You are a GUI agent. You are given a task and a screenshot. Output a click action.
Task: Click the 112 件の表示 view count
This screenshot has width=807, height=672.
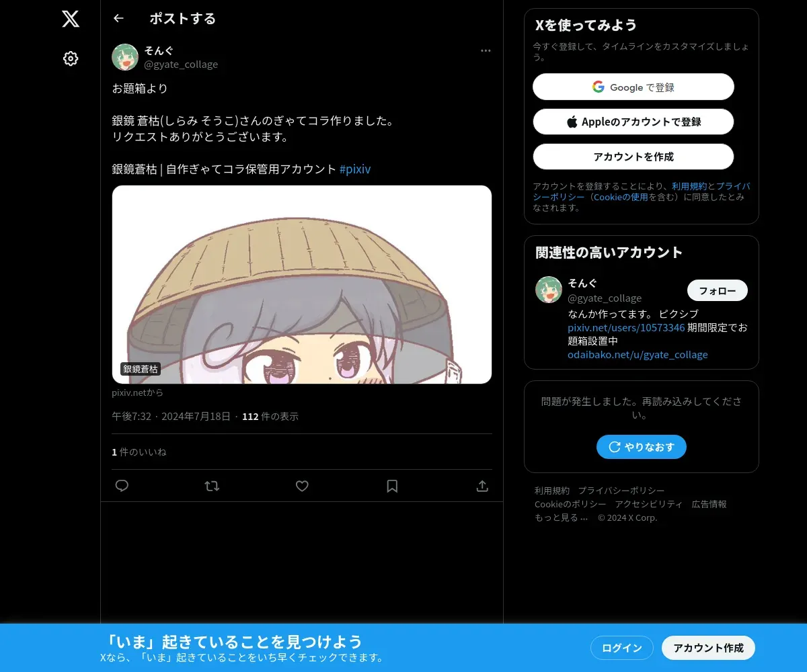coord(270,417)
